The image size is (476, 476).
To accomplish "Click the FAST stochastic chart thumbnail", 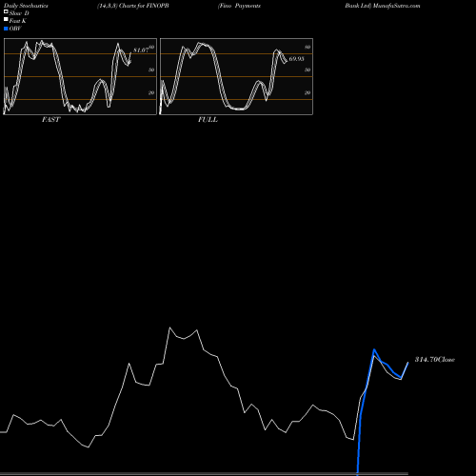I will coord(80,76).
